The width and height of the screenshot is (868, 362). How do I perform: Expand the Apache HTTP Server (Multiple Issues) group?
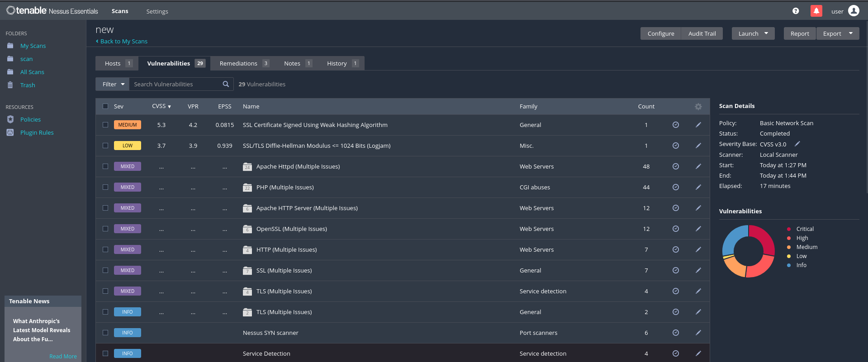(307, 208)
